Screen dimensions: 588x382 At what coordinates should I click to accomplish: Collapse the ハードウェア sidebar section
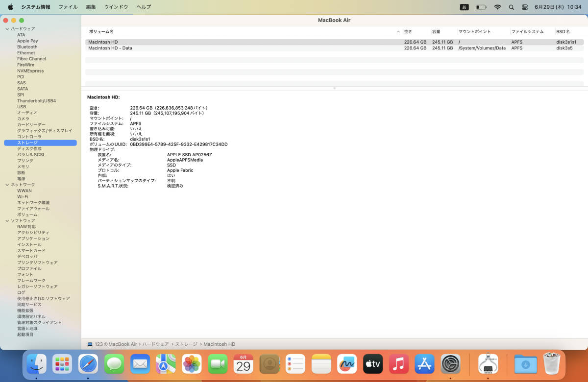coord(7,29)
